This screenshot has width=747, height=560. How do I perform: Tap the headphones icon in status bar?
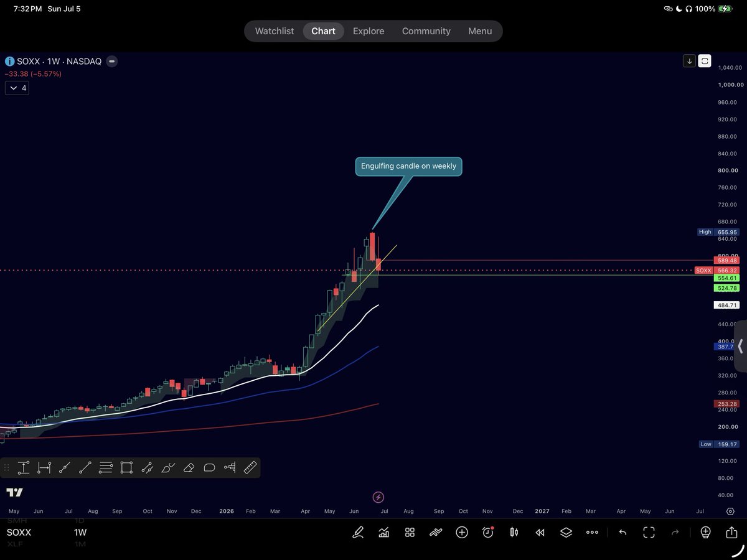coord(688,9)
